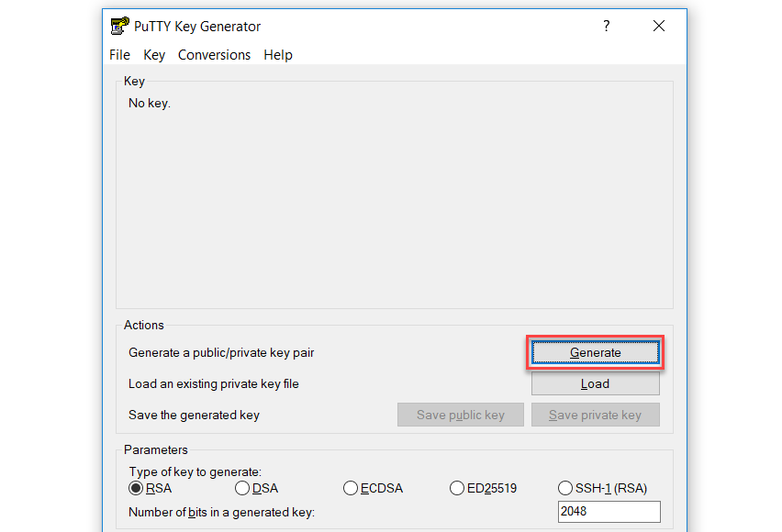782x532 pixels.
Task: Click the 'Generate a public/private key pair' label
Action: (x=221, y=353)
